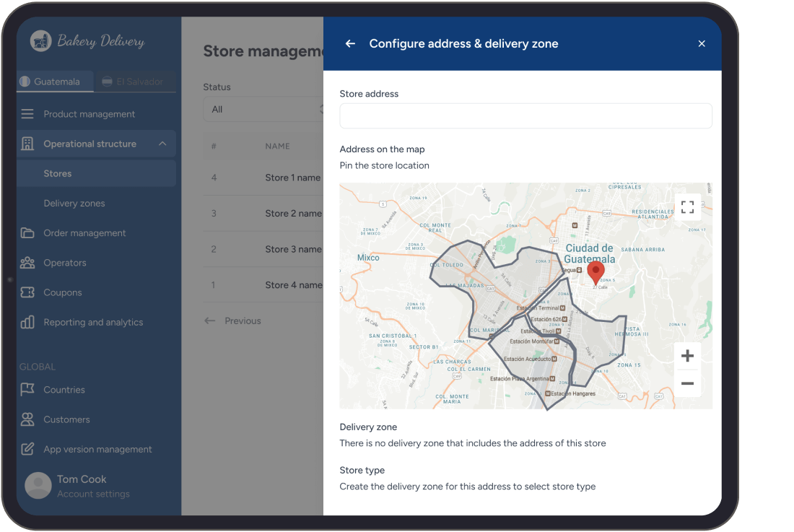Open Reporting and analytics
This screenshot has height=532, width=794.
point(93,323)
